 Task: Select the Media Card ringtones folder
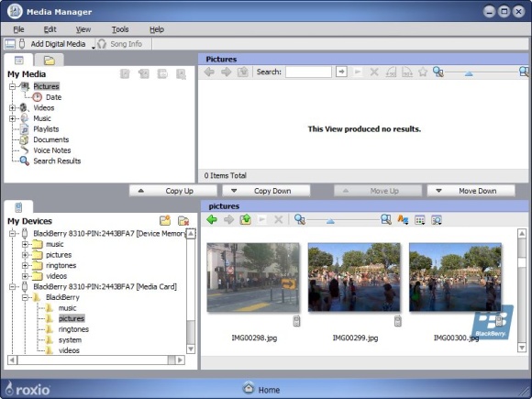point(73,329)
